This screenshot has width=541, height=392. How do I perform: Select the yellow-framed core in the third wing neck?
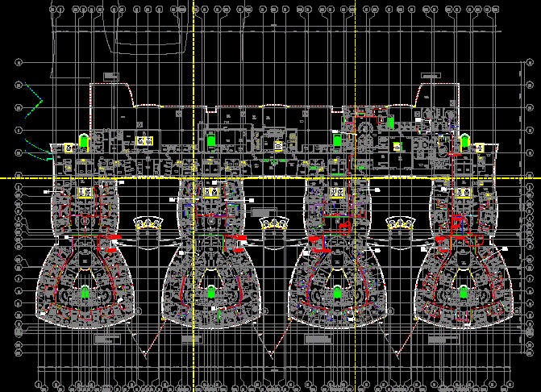pyautogui.click(x=337, y=193)
